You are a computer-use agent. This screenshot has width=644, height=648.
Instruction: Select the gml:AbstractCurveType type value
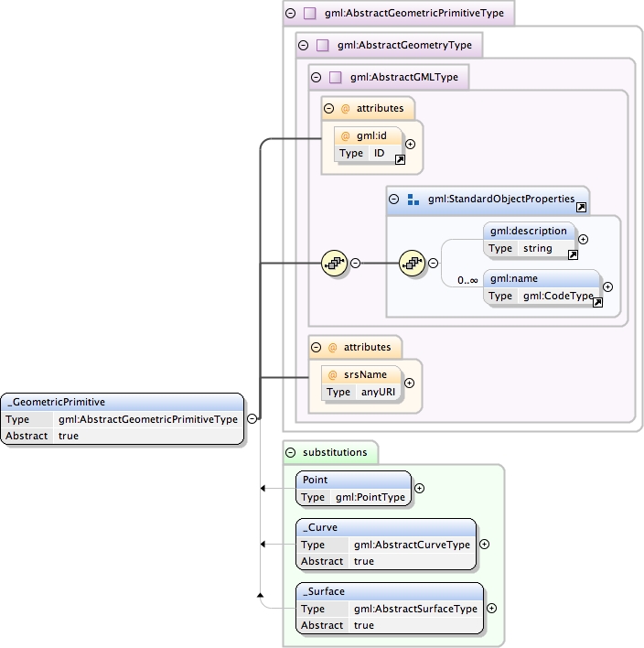point(412,545)
